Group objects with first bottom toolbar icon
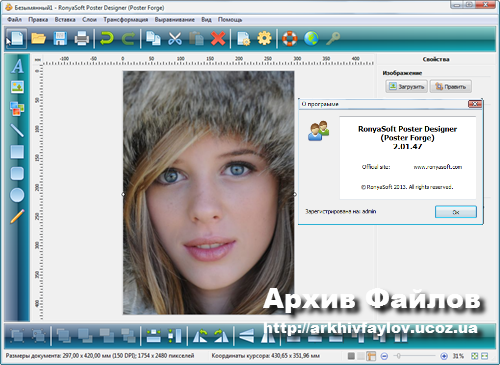Viewport: 500px width, 365px height. (x=17, y=336)
